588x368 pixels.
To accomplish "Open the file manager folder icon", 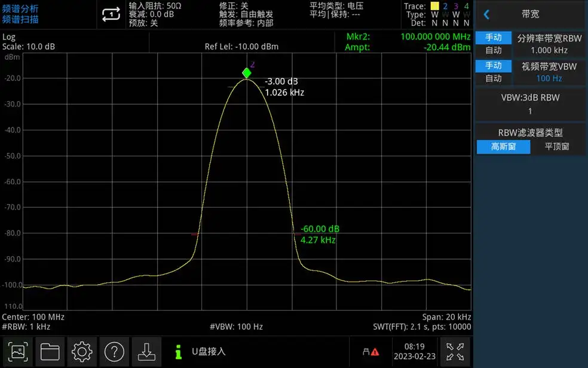I will click(50, 352).
